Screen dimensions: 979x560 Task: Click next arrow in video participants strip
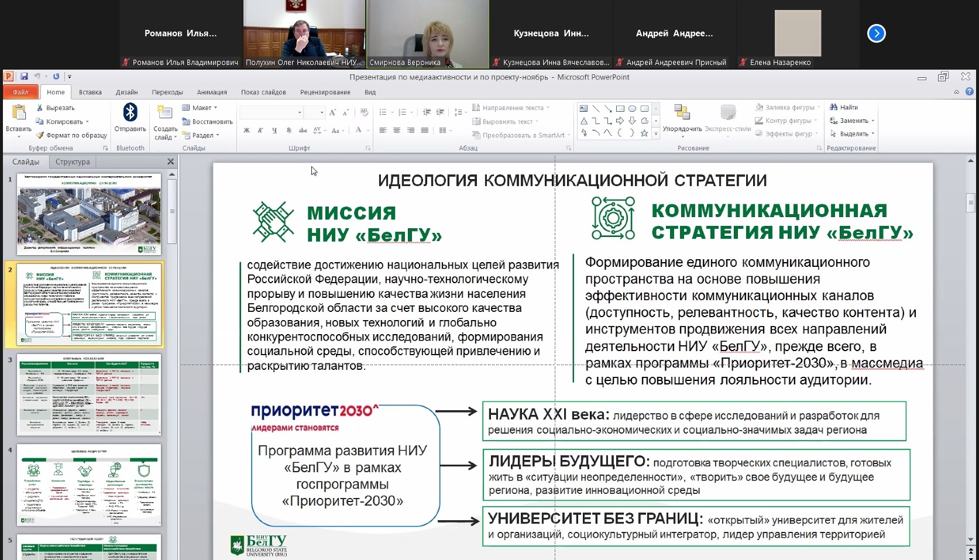[876, 33]
